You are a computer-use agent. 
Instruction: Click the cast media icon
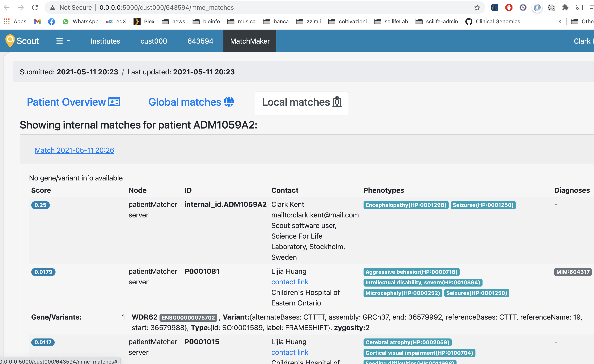579,8
